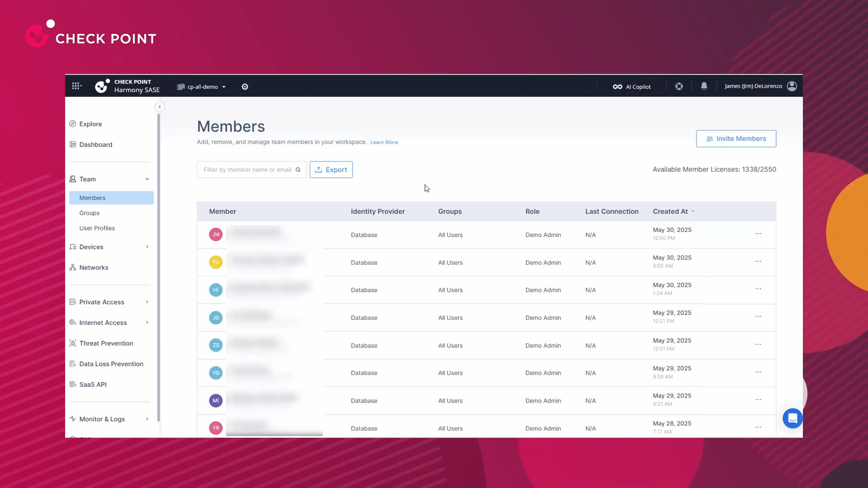Click the Identity Provider column header
This screenshot has width=868, height=488.
coord(377,211)
